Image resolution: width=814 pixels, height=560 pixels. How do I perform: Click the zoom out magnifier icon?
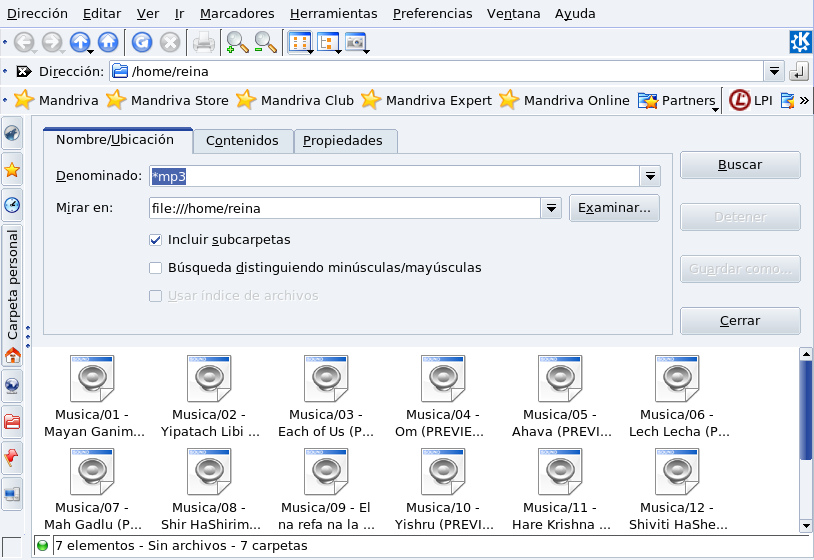[264, 42]
